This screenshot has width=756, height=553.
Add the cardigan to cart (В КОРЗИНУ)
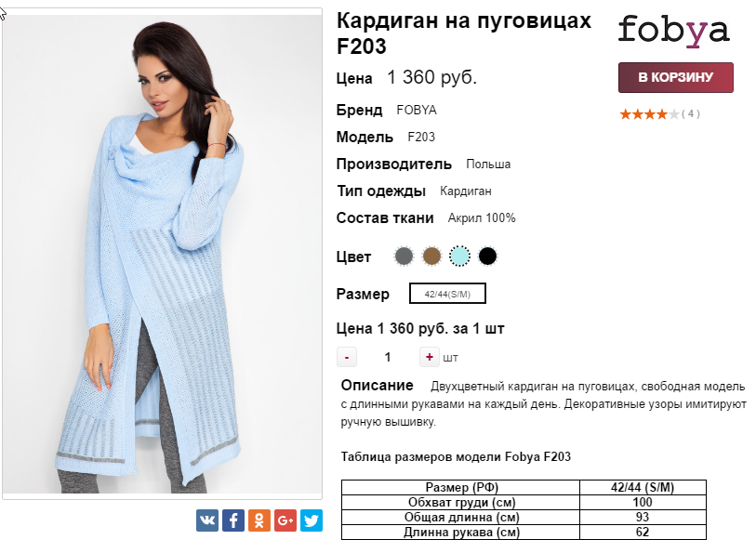(x=675, y=77)
